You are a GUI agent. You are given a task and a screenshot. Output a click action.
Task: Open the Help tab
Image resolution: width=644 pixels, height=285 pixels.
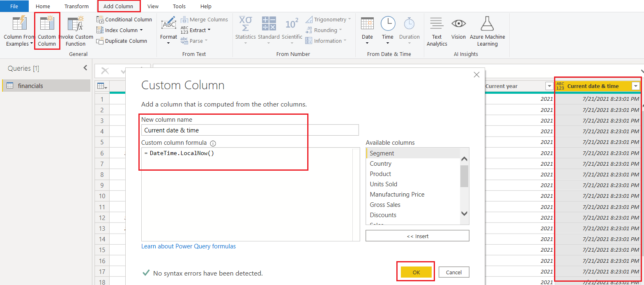coord(206,6)
